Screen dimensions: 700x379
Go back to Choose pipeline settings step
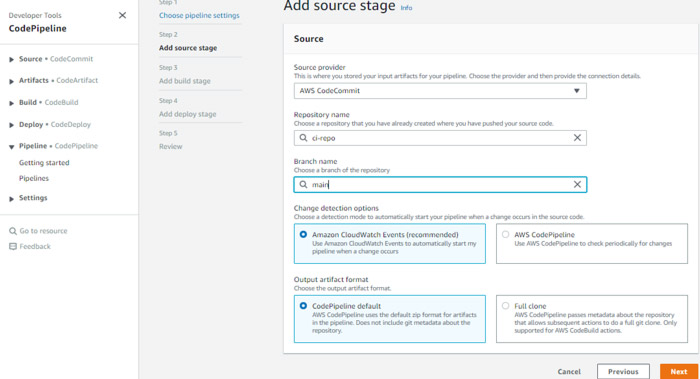pyautogui.click(x=199, y=15)
